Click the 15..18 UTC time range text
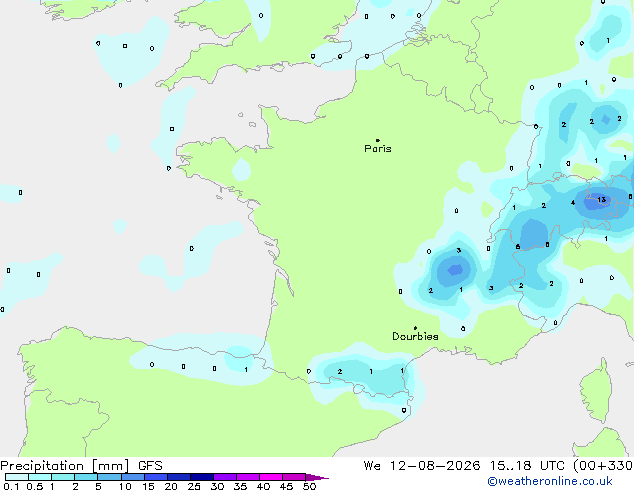 [527, 466]
